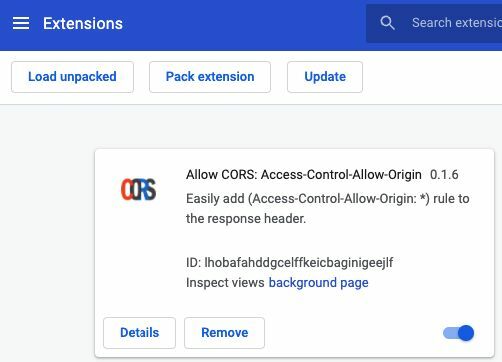Open Details for Allow CORS extension
Viewport: 502px width, 362px height.
(x=139, y=333)
